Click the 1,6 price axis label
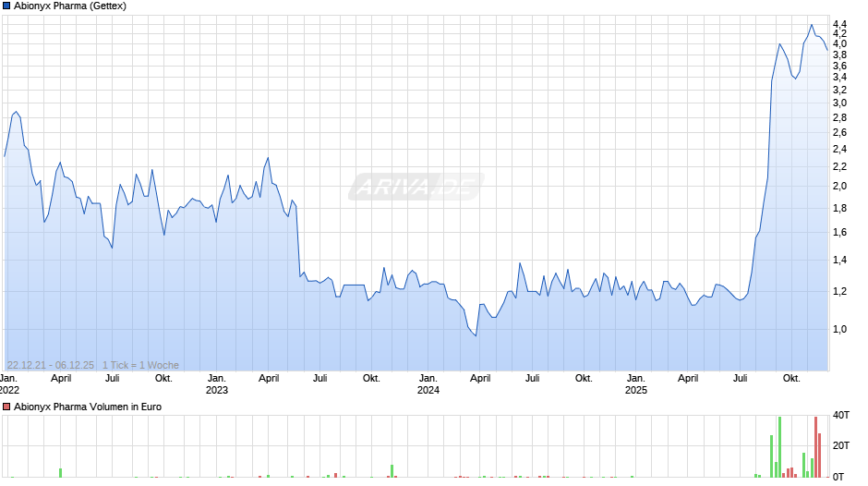Viewport: 868px width, 486px height. tap(839, 232)
